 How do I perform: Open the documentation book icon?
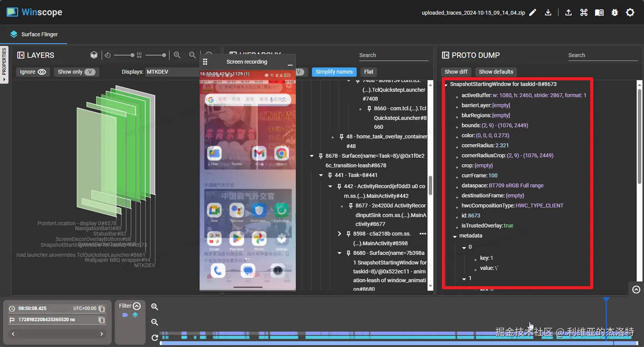pos(599,13)
